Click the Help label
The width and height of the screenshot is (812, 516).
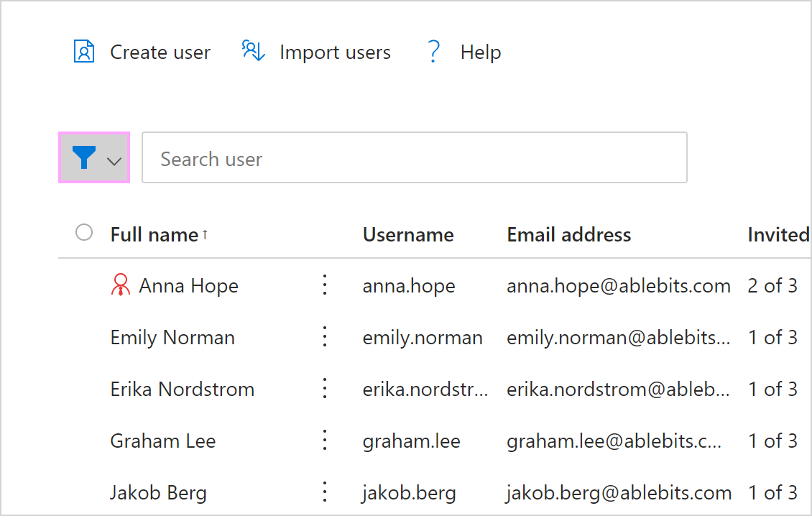pyautogui.click(x=481, y=52)
